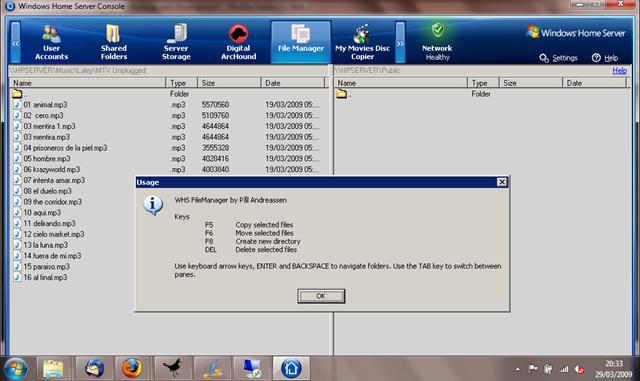Click the information icon in the Usage dialog
This screenshot has height=381, width=640.
153,205
